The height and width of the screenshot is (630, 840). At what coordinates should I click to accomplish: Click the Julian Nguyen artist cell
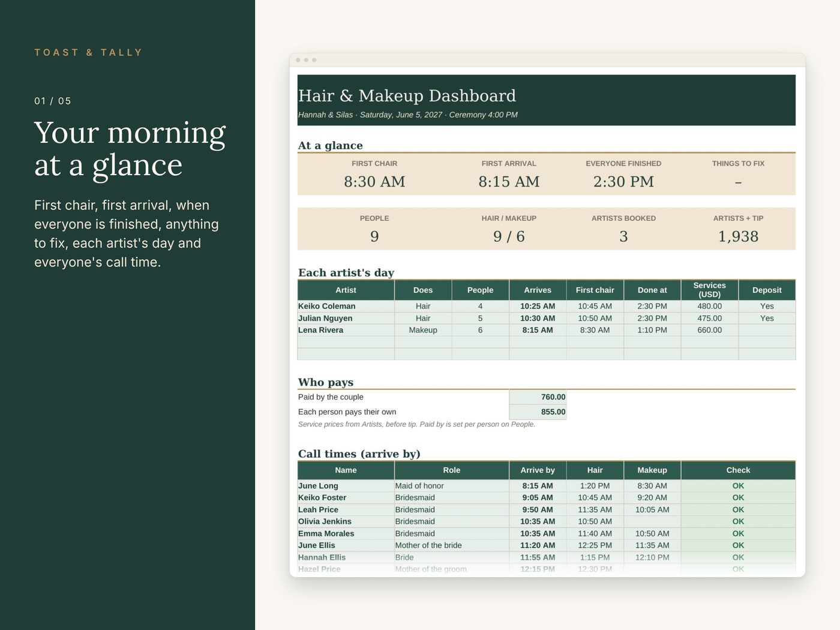pos(346,318)
